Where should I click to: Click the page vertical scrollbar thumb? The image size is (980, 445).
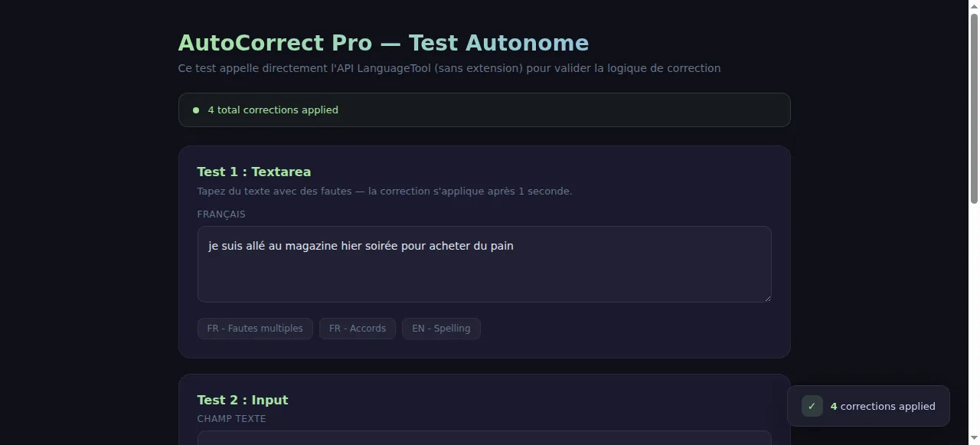coord(974,109)
